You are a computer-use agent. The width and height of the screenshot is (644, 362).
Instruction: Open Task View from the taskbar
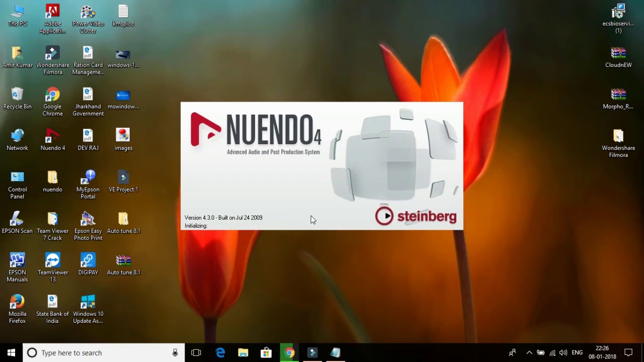pos(196,353)
